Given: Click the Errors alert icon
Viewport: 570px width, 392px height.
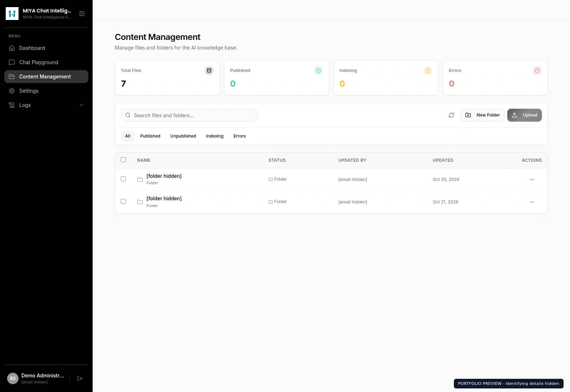Looking at the screenshot, I should coord(537,71).
